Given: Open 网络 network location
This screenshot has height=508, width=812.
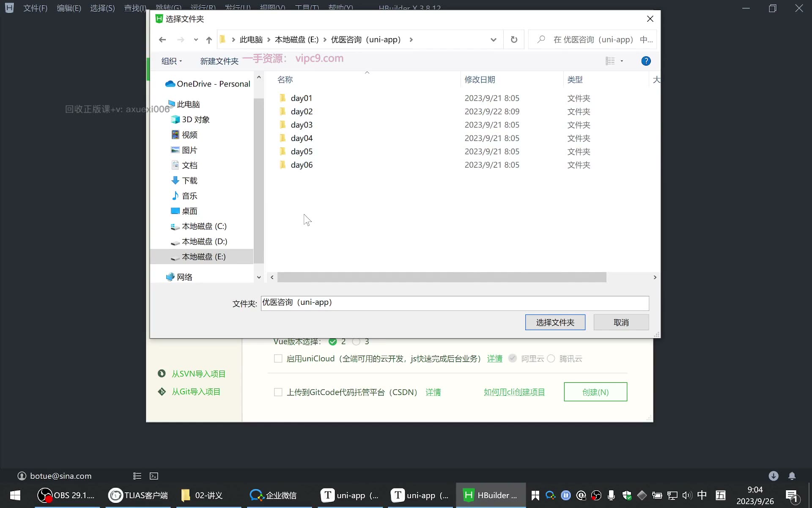Looking at the screenshot, I should pyautogui.click(x=179, y=277).
